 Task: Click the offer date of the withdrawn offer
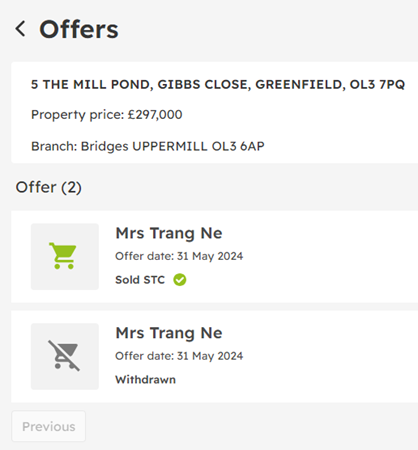179,356
